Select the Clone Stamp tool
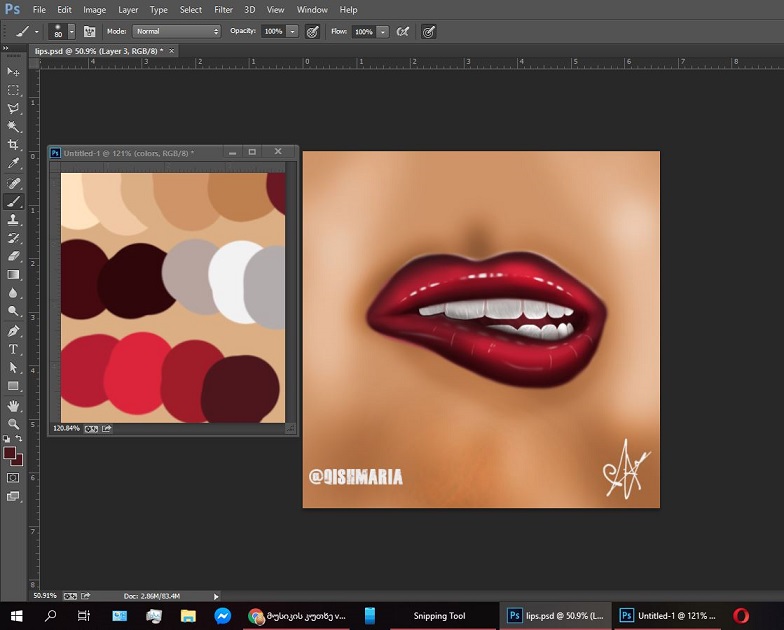This screenshot has width=784, height=630. (14, 220)
